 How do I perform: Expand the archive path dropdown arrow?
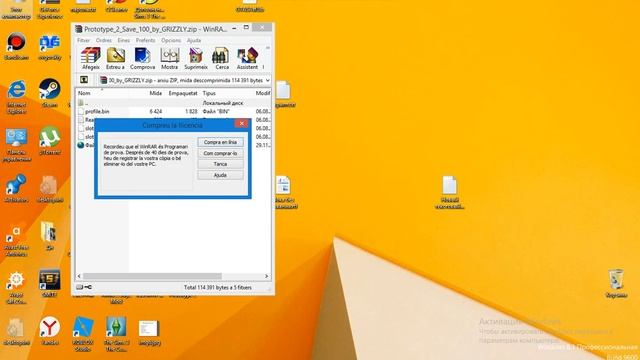[267, 80]
